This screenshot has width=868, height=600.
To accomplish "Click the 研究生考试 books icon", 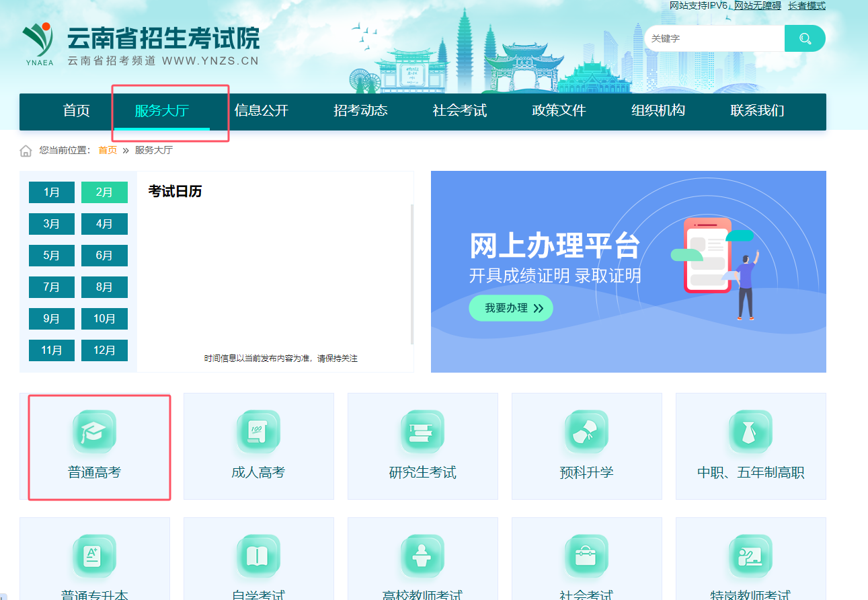I will [x=422, y=432].
